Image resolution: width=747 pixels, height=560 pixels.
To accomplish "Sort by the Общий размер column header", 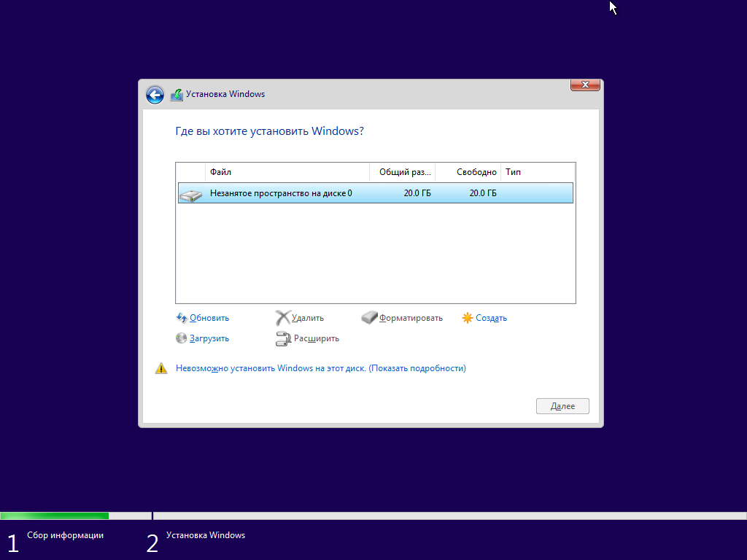I will point(402,172).
